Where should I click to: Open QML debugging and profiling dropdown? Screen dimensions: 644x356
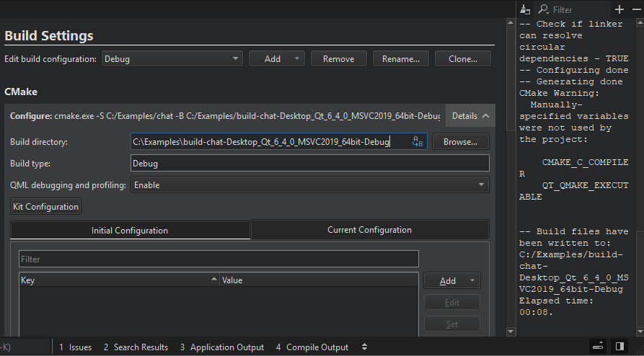(x=309, y=185)
